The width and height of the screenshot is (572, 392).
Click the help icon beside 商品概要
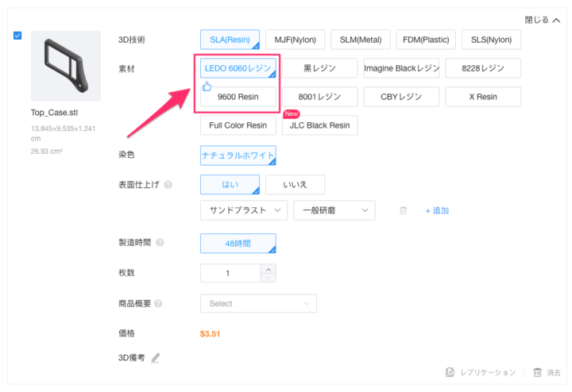point(159,303)
